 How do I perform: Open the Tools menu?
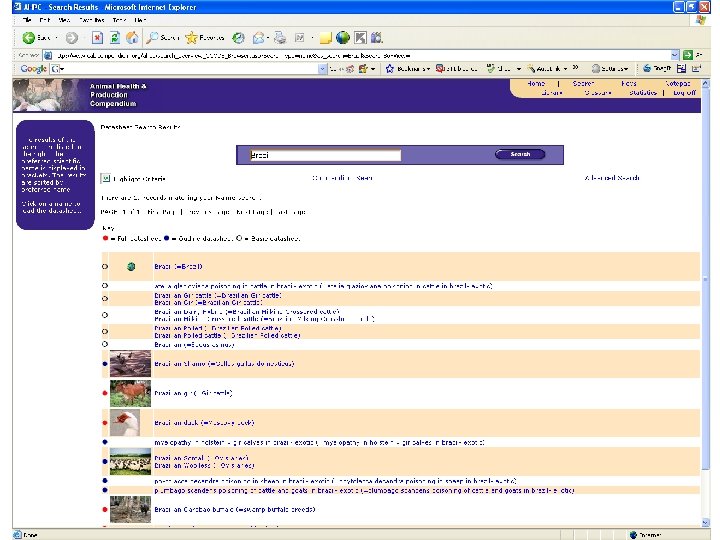(x=119, y=20)
